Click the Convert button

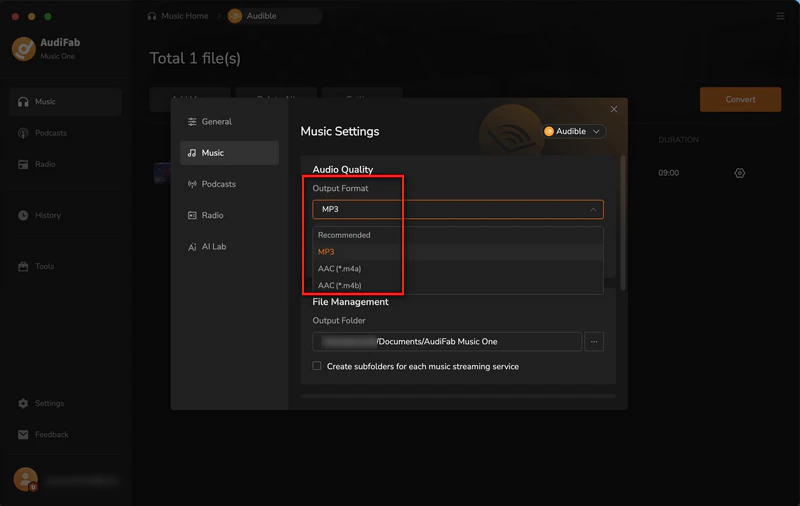tap(740, 99)
